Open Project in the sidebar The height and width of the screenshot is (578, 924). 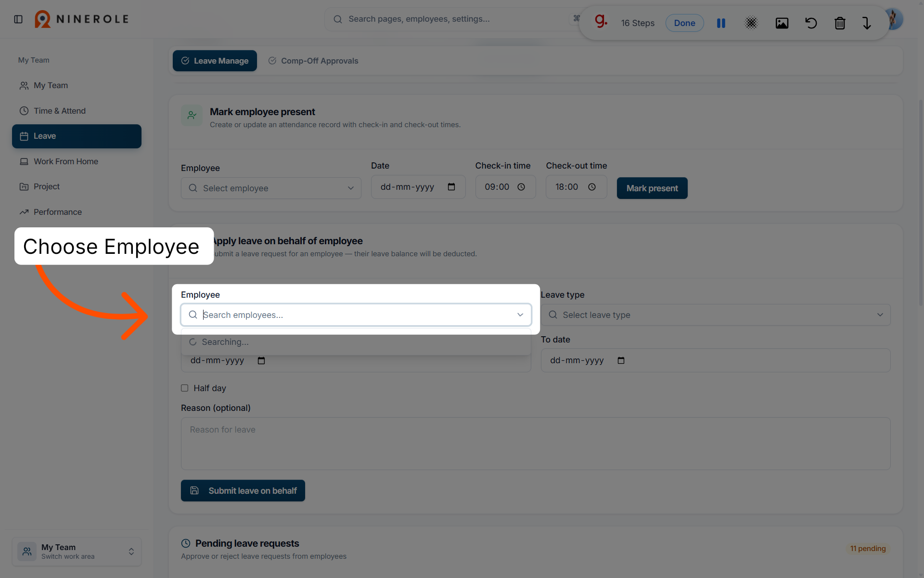pyautogui.click(x=77, y=186)
